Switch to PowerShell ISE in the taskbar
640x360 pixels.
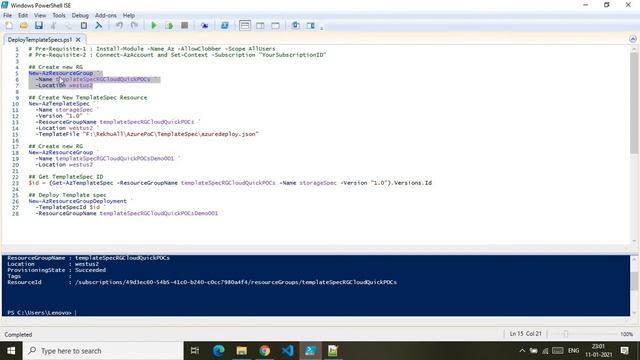tap(310, 351)
